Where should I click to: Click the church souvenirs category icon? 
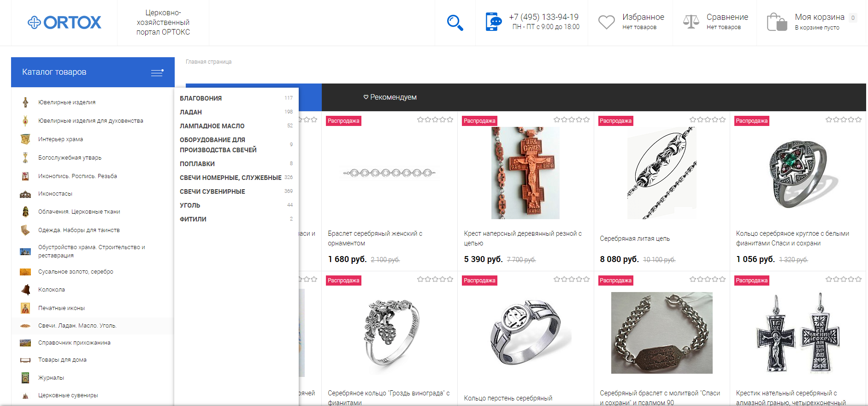pos(25,395)
